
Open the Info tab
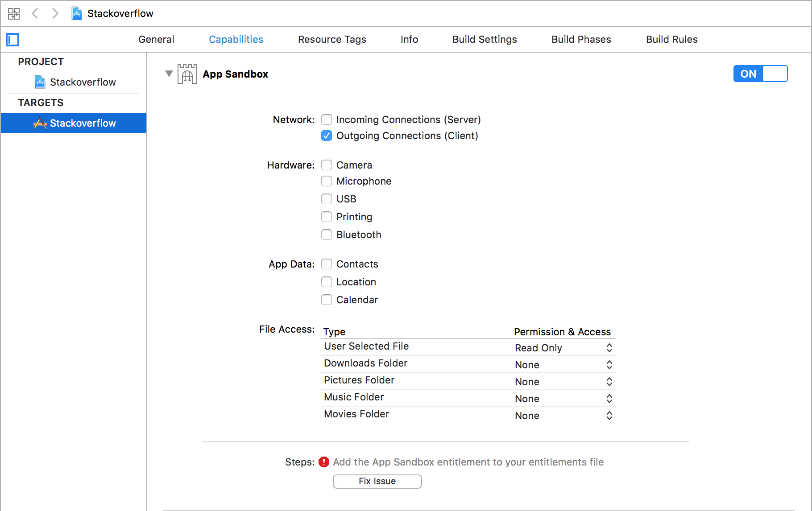(x=409, y=39)
